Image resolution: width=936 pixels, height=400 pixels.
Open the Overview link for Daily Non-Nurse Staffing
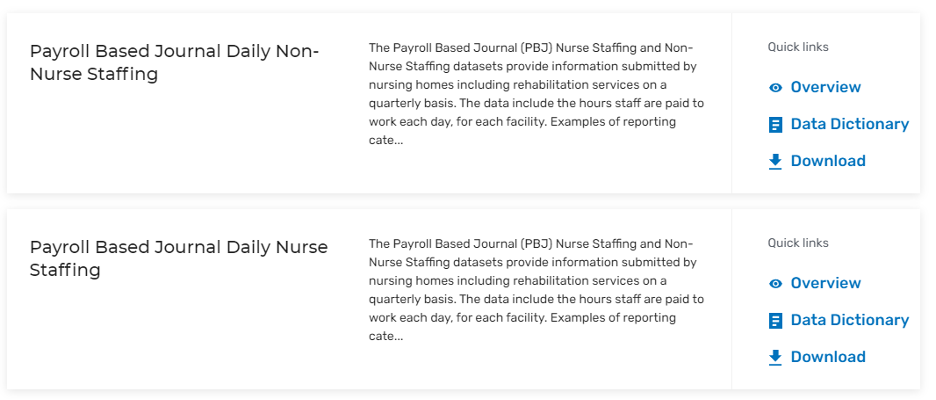(x=825, y=87)
